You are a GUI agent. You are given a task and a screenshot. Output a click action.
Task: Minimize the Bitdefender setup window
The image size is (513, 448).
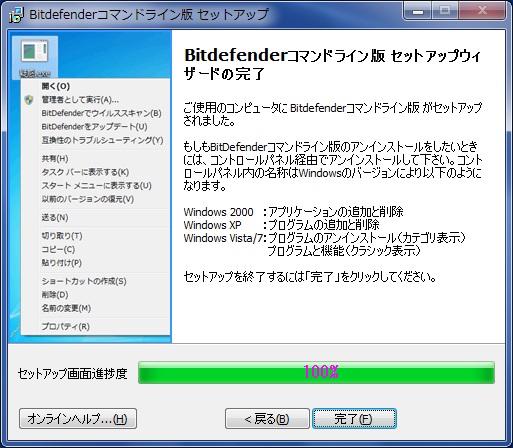pos(418,11)
